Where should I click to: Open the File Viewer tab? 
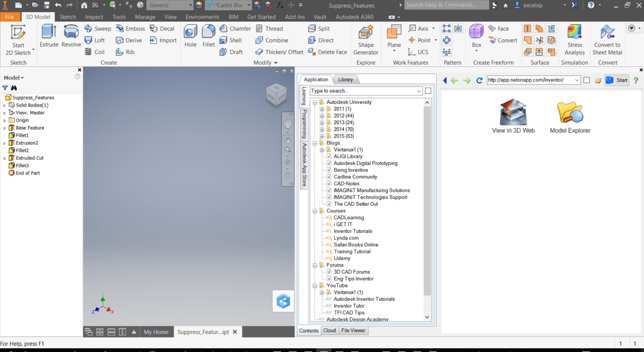pos(353,330)
